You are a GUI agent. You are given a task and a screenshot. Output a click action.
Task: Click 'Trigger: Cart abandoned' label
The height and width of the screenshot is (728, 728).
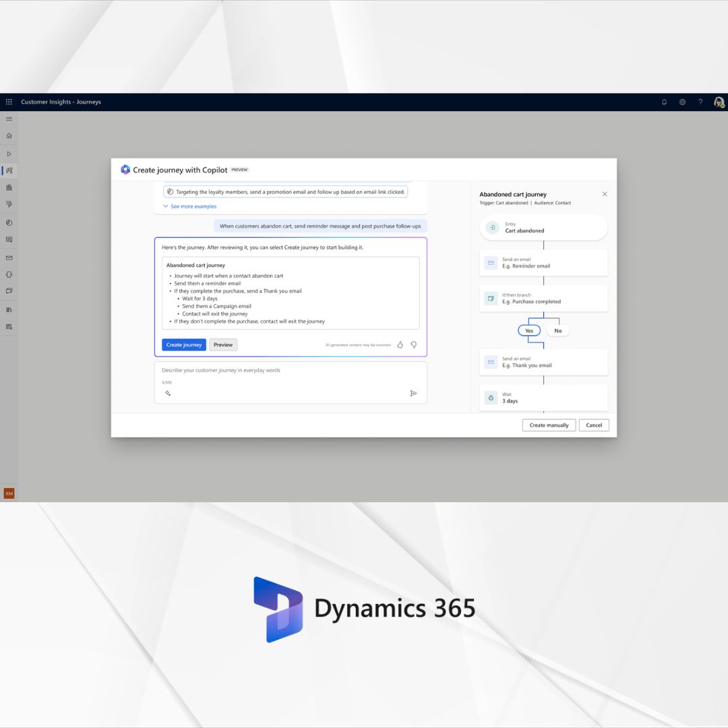[504, 203]
